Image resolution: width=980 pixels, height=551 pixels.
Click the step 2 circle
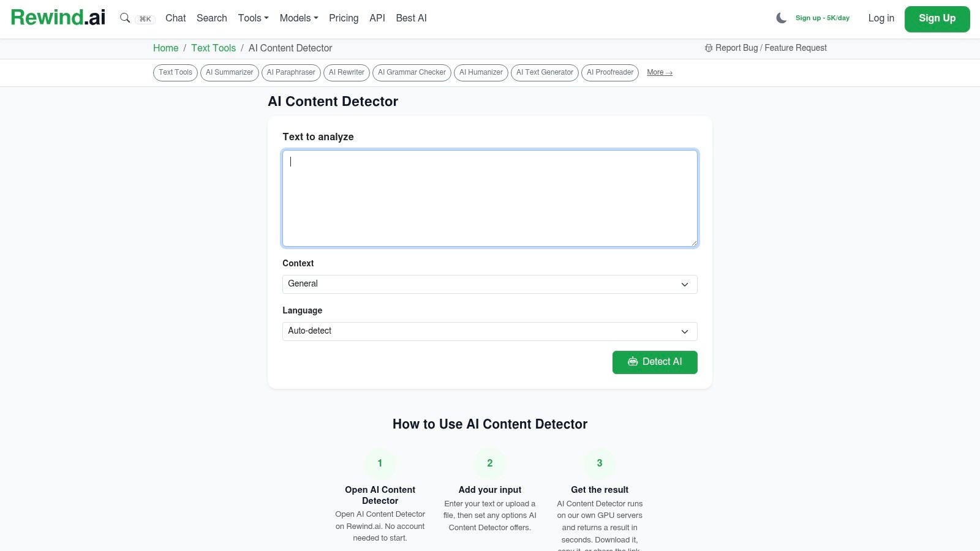pyautogui.click(x=490, y=463)
